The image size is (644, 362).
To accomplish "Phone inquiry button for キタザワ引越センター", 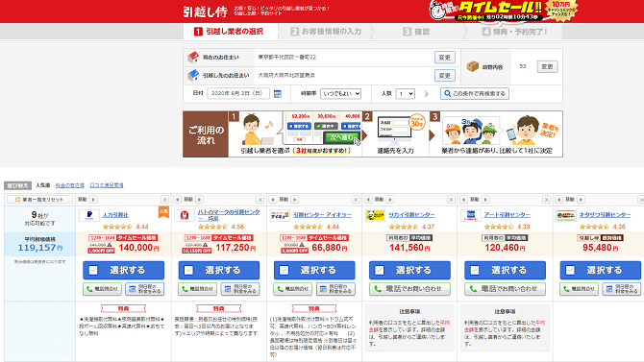I will coord(579,289).
